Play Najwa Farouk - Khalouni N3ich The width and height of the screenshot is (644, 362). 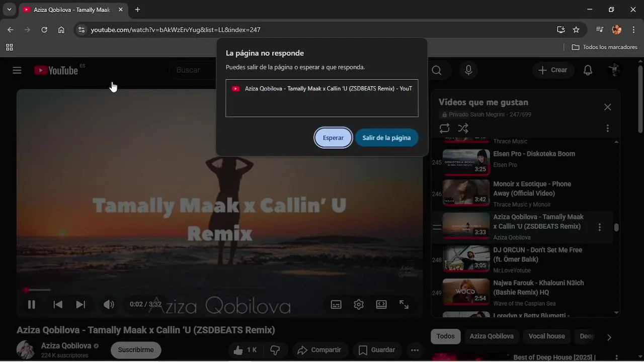point(538,288)
